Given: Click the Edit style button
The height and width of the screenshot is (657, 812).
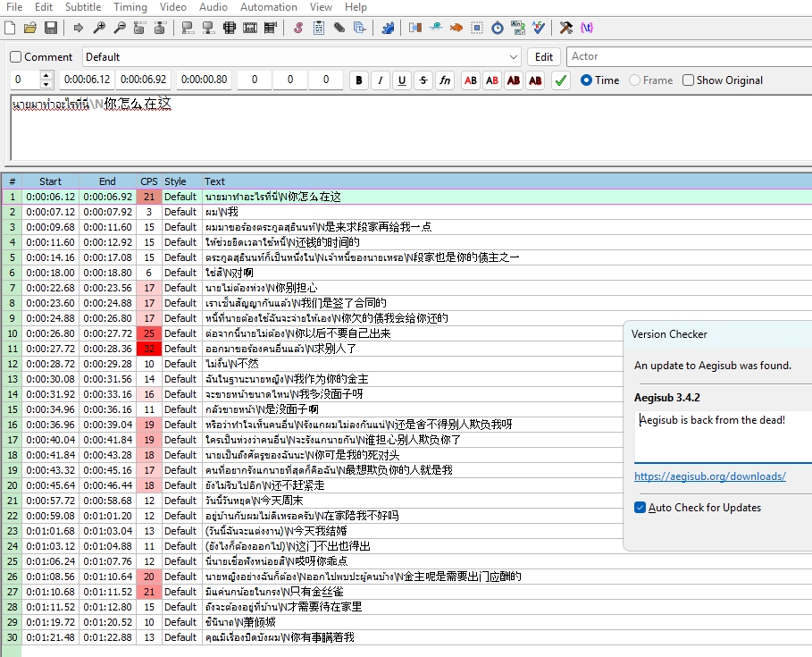Looking at the screenshot, I should [x=544, y=57].
